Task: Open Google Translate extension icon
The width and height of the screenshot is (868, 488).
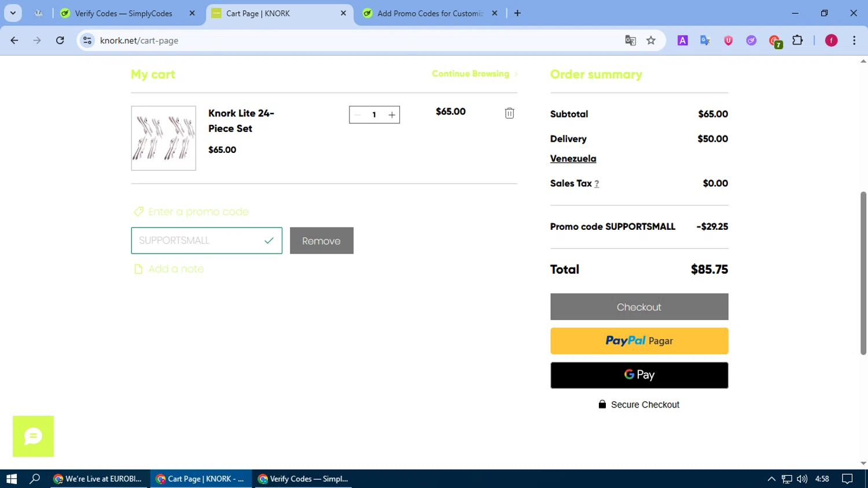Action: point(705,41)
